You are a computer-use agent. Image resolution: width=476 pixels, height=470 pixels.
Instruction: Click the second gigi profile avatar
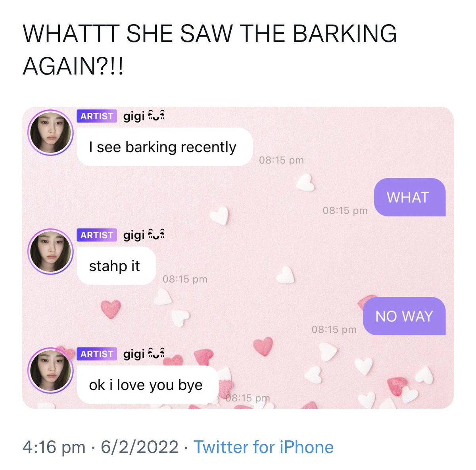[x=50, y=251]
